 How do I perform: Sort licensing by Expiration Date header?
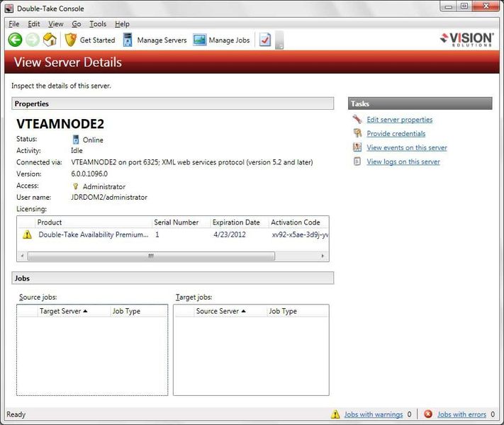(239, 222)
